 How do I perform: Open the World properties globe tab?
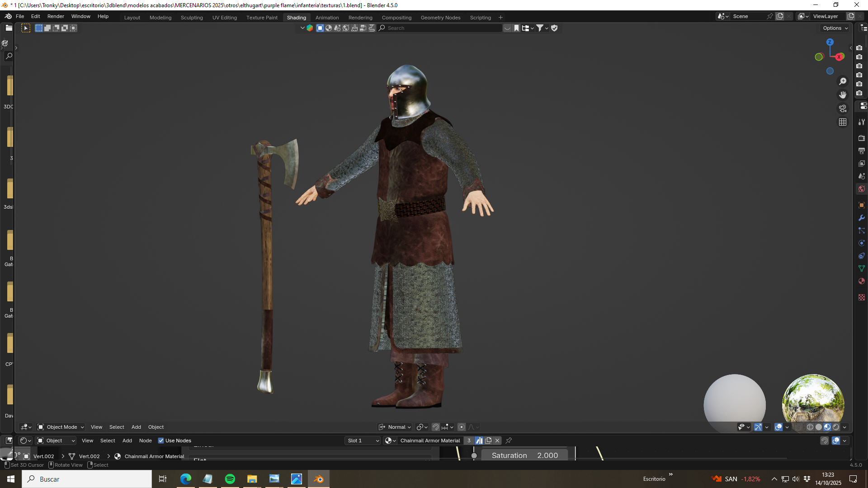(862, 189)
